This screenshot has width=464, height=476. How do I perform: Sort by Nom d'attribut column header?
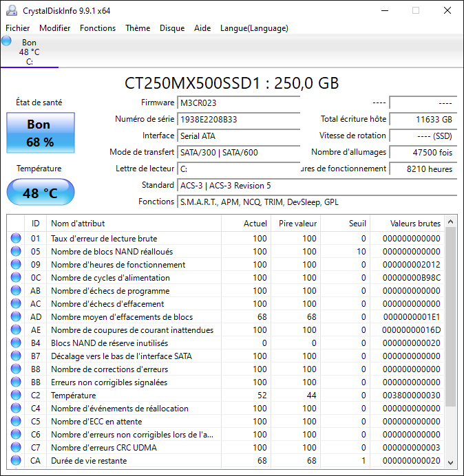134,224
